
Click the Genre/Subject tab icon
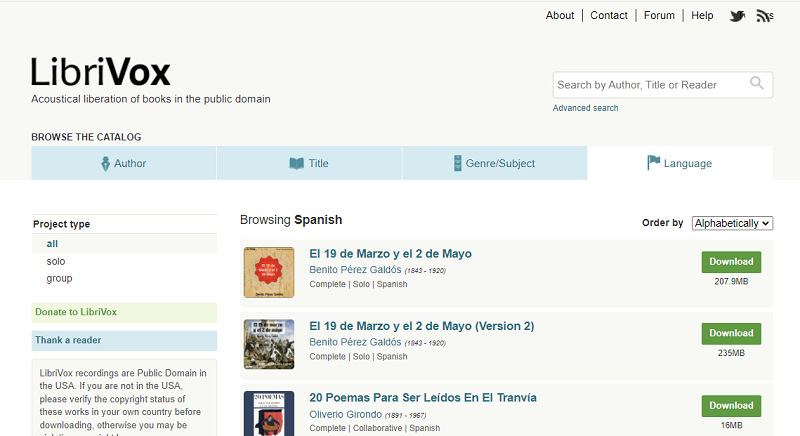pyautogui.click(x=458, y=163)
